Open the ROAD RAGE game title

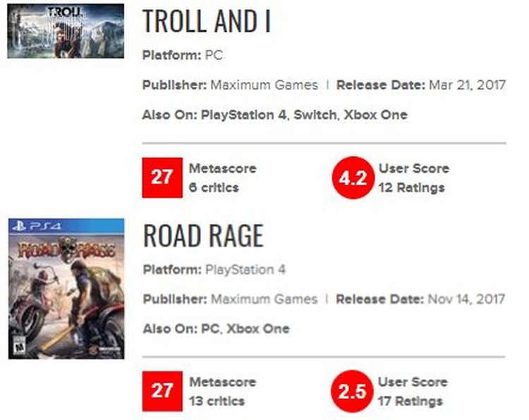point(203,235)
